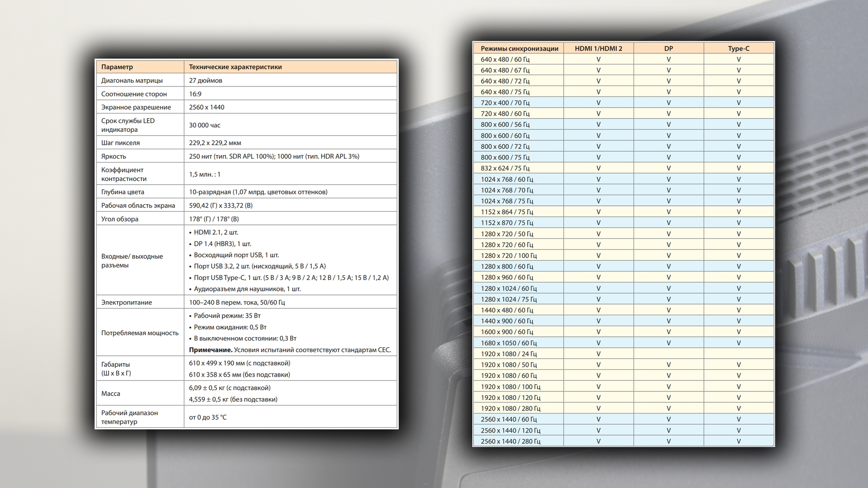Click the 'DP 1.4 (HBR3), 1 шт.' entry

point(222,244)
